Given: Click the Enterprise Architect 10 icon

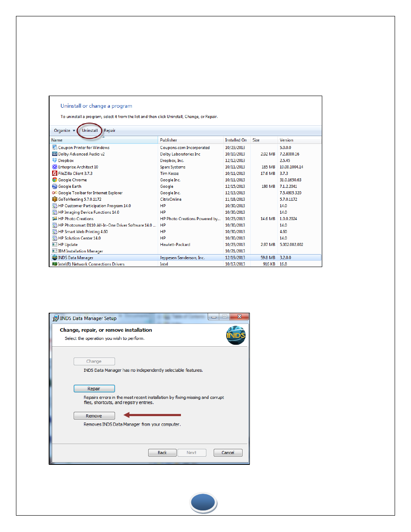Looking at the screenshot, I should pos(55,167).
